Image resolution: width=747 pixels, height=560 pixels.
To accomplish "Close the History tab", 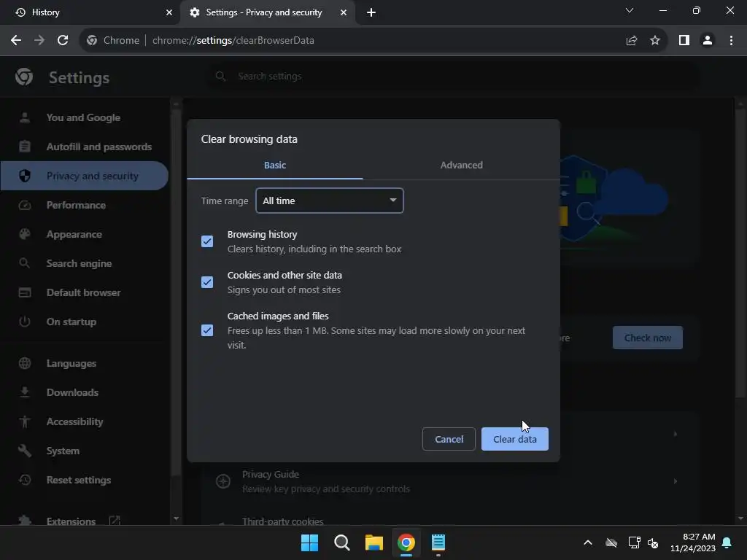I will (x=169, y=12).
